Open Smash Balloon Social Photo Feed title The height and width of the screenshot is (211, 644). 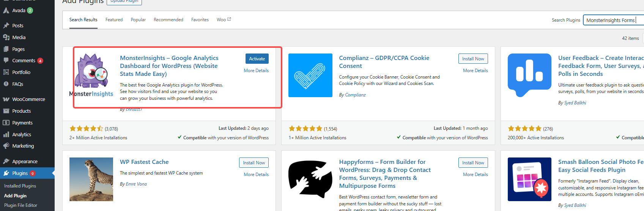(x=601, y=166)
